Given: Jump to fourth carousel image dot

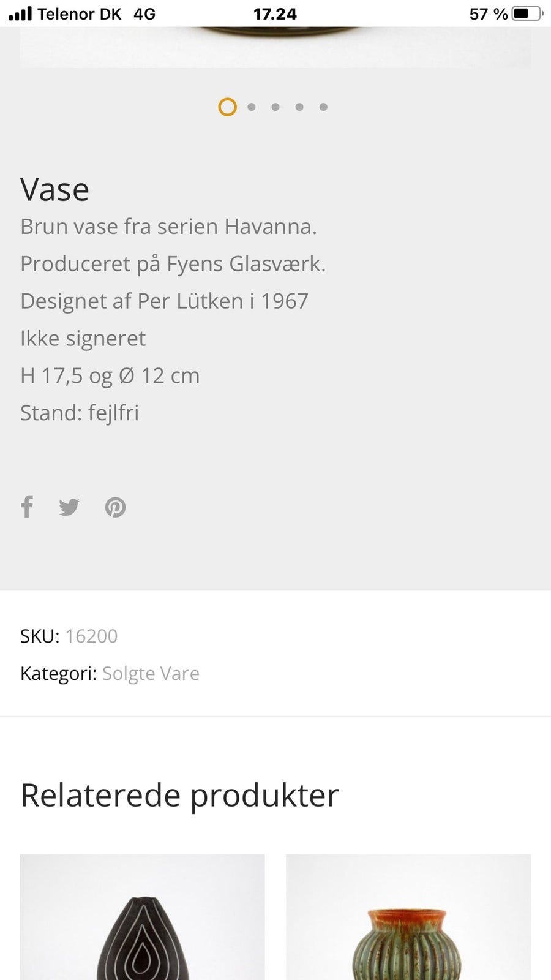Looking at the screenshot, I should coord(299,107).
